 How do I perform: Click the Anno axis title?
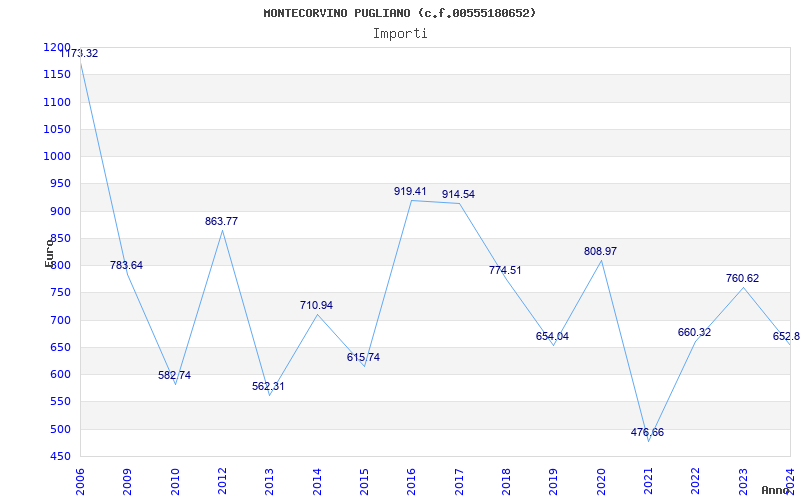click(x=776, y=490)
